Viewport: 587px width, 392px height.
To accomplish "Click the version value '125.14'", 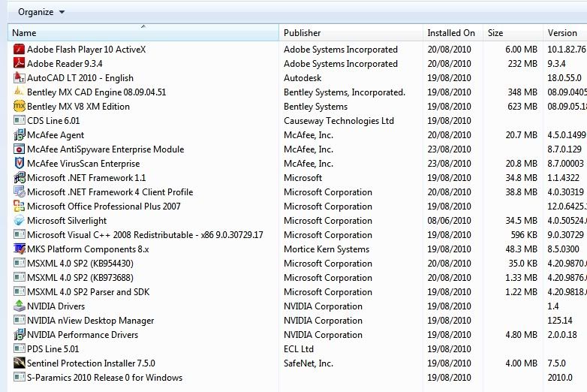I will coord(560,321).
